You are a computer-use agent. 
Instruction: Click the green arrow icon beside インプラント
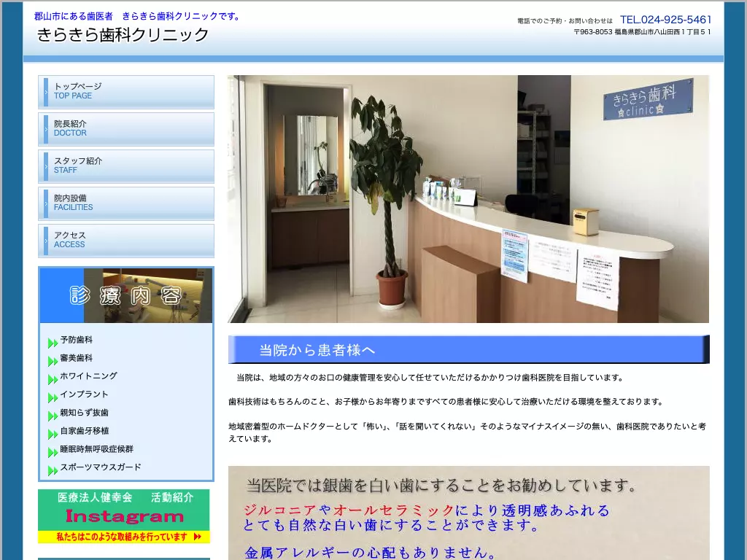click(x=53, y=397)
